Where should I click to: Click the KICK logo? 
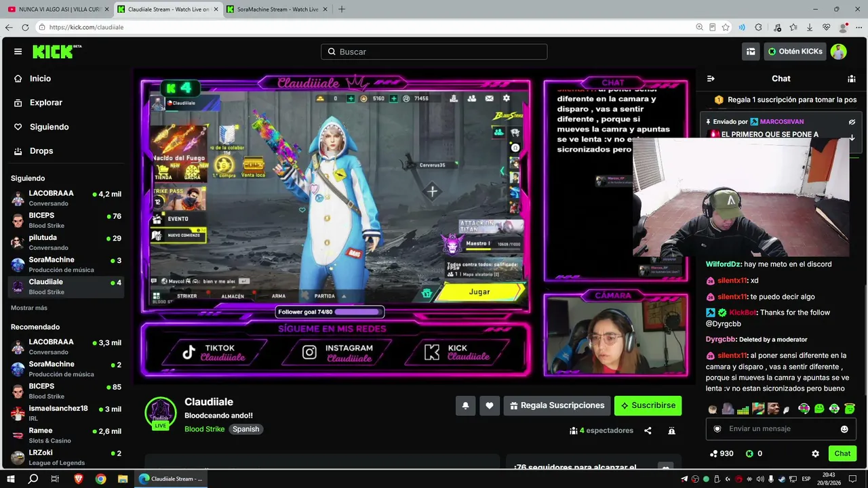click(x=57, y=52)
